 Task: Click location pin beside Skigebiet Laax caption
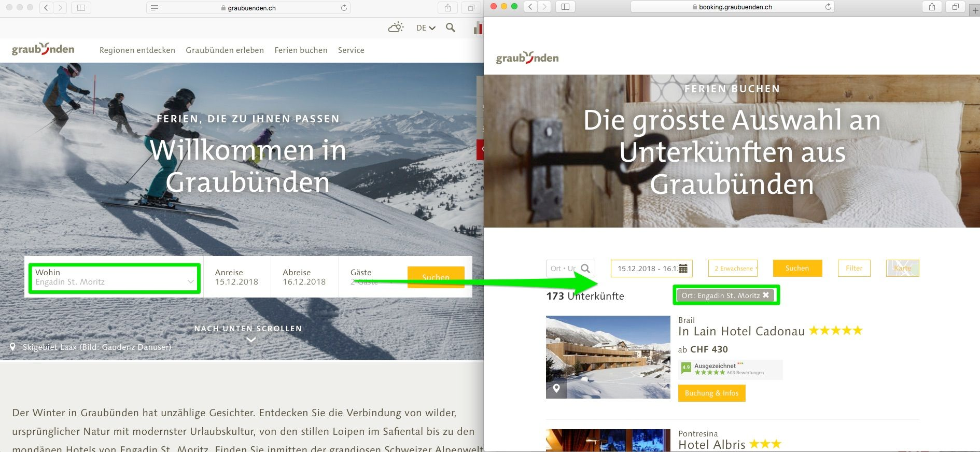tap(13, 347)
